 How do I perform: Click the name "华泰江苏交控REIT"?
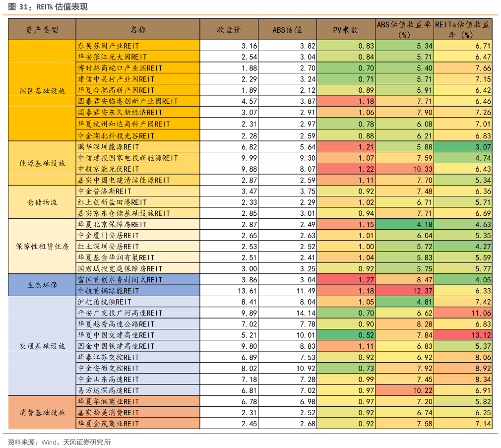point(109,357)
